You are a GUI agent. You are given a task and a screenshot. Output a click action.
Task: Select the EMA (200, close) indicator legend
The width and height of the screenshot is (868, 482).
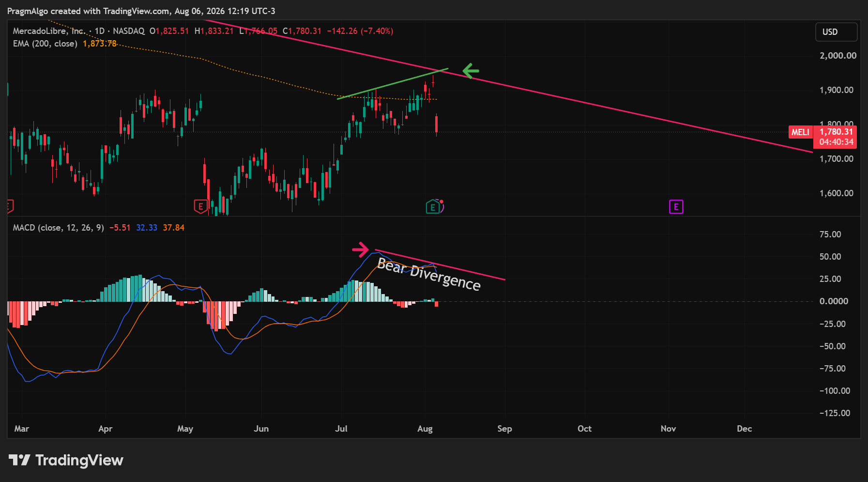[x=45, y=44]
